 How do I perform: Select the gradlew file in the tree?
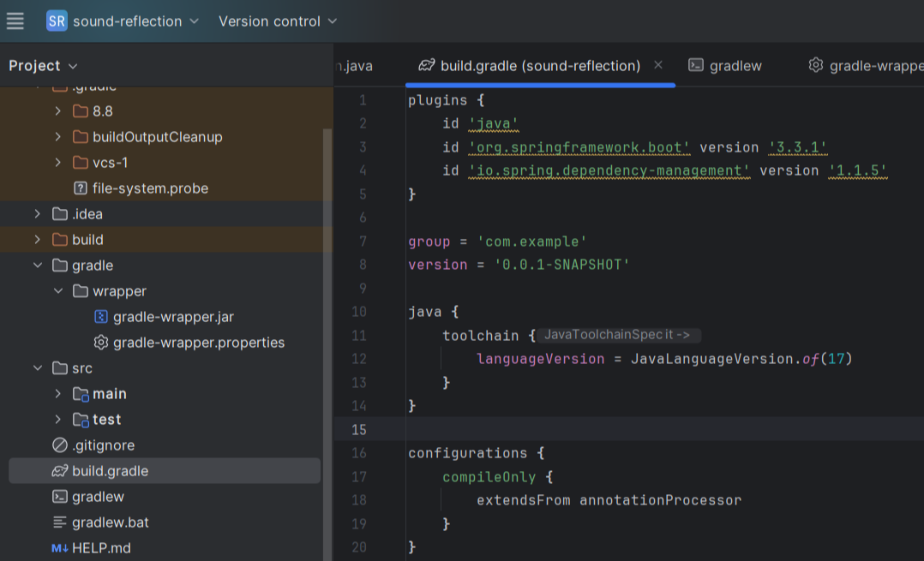click(x=98, y=497)
